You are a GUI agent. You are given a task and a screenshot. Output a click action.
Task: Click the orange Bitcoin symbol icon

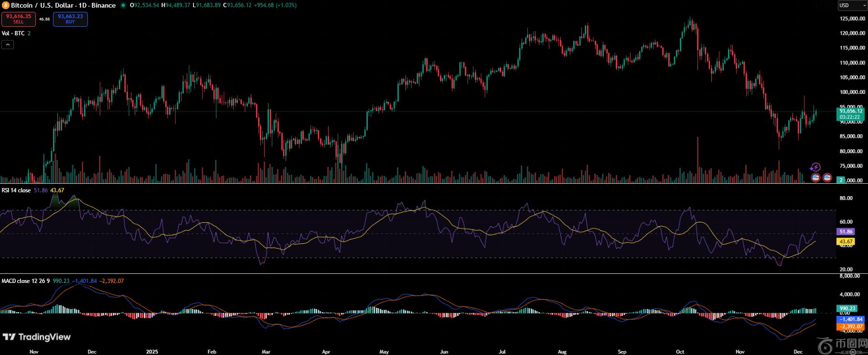pos(5,5)
